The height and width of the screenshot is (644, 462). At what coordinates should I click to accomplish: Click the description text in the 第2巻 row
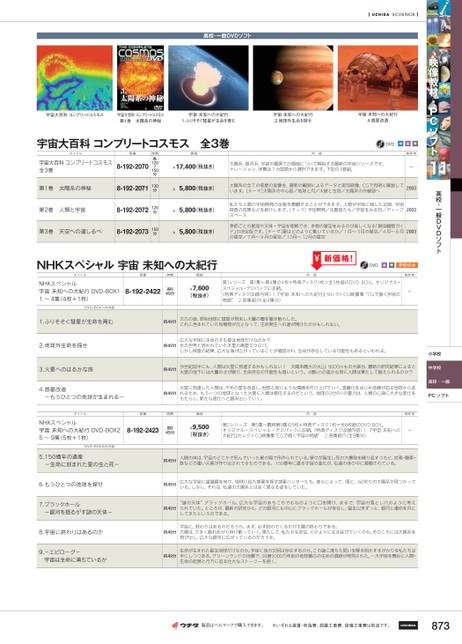click(316, 210)
